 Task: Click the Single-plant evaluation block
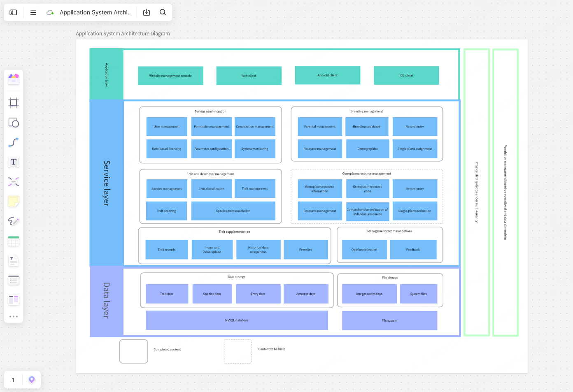point(415,211)
